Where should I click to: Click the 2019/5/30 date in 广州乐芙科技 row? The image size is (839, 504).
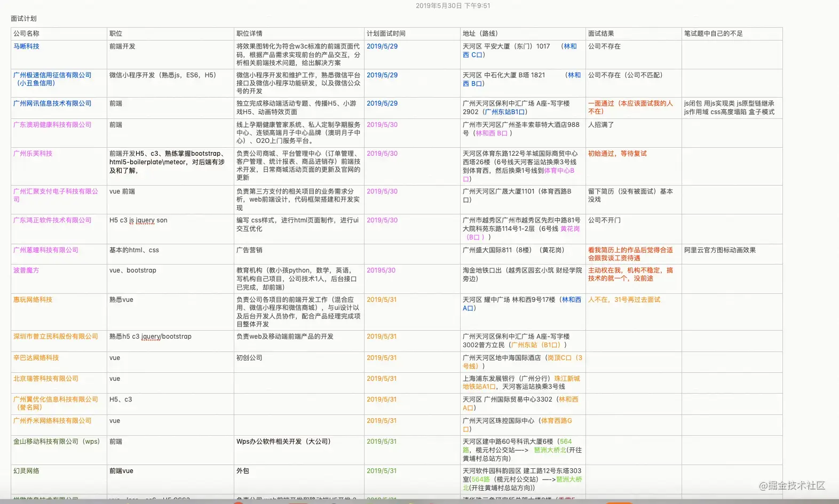click(x=382, y=154)
